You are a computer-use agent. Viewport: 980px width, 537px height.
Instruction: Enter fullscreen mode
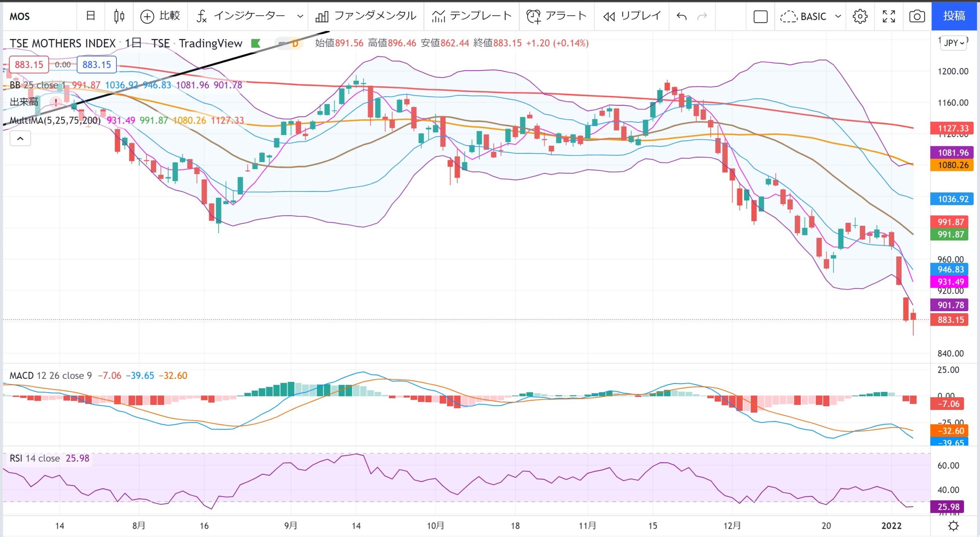click(x=889, y=16)
